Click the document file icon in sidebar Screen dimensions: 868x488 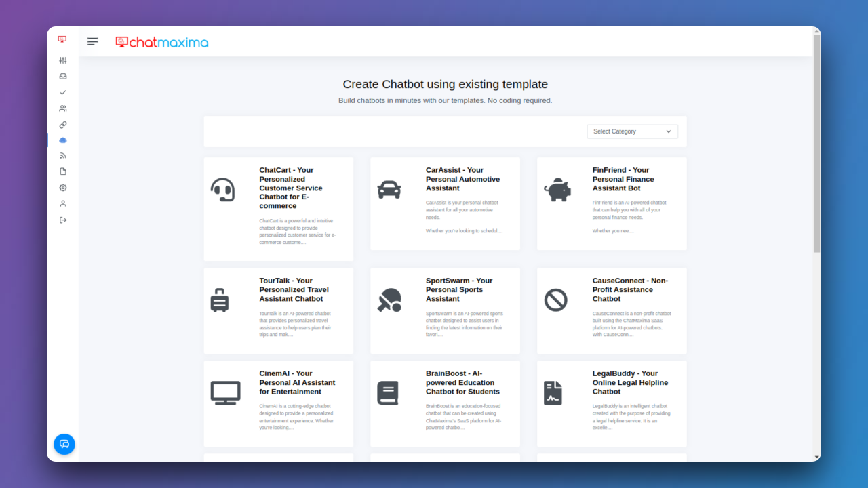pyautogui.click(x=63, y=171)
